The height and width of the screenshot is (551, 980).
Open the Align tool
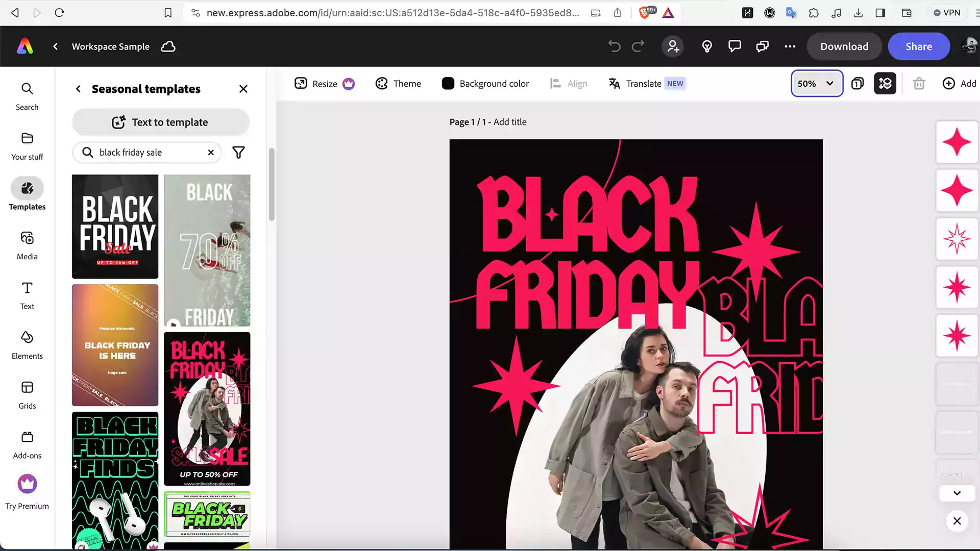point(568,84)
